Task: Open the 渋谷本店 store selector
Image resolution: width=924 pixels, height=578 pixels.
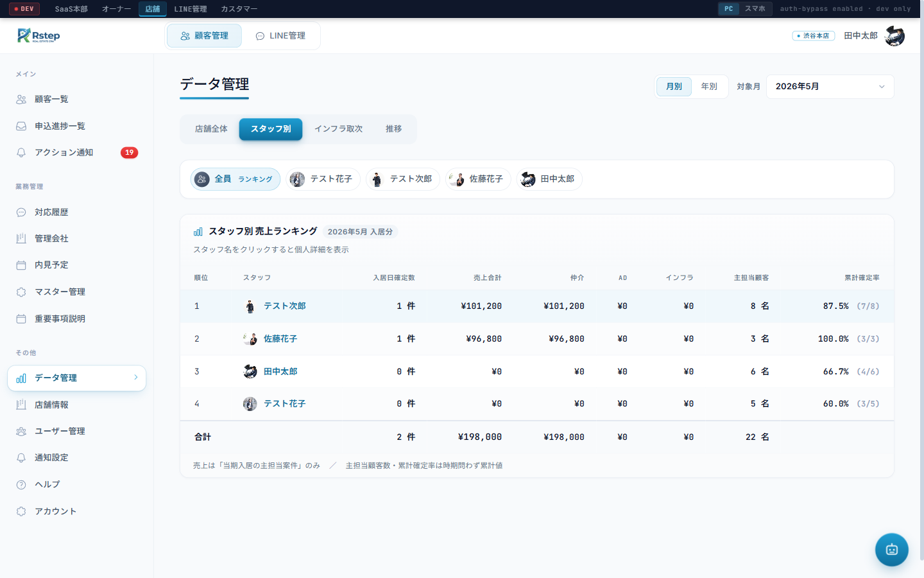Action: tap(814, 36)
